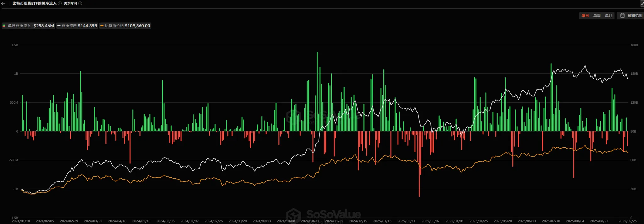Open the 日期范围 date range picker
The width and height of the screenshot is (644, 224).
coord(631,16)
